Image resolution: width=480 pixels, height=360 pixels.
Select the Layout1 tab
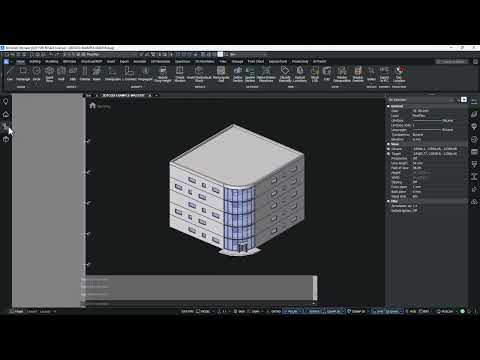(x=32, y=311)
